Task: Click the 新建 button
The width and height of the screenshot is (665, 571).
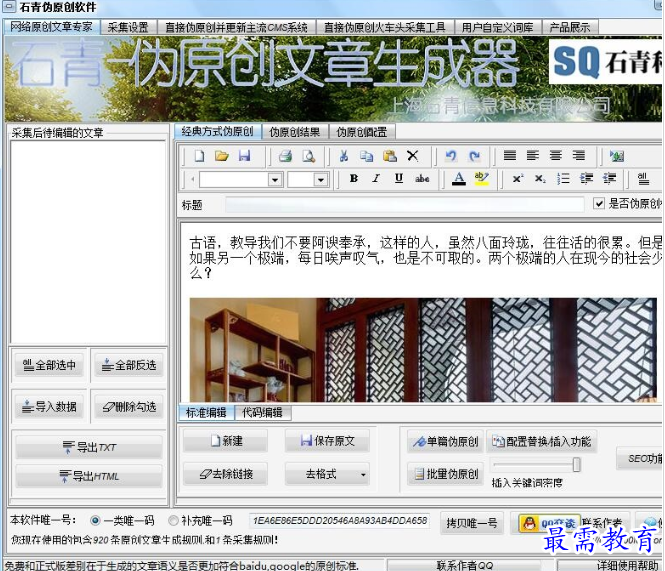Action: point(226,441)
